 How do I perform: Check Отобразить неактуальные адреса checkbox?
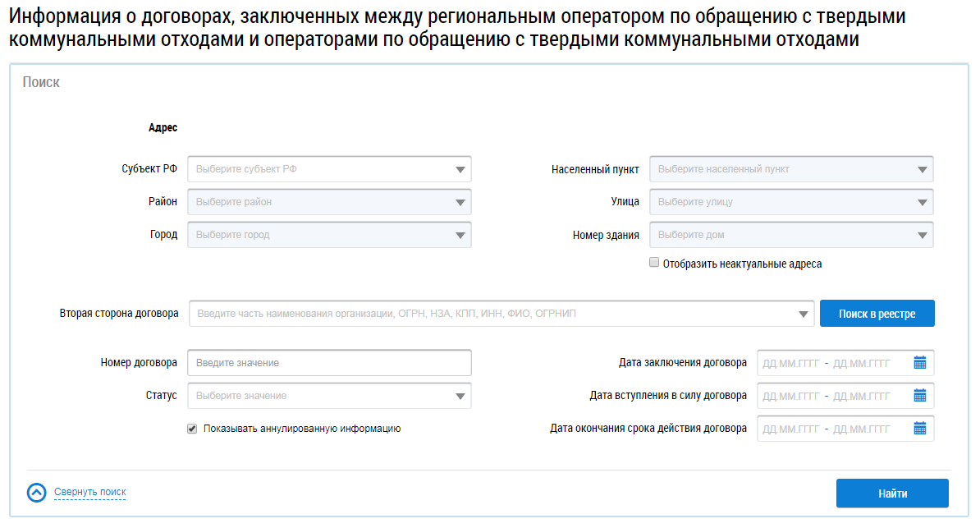pos(654,264)
